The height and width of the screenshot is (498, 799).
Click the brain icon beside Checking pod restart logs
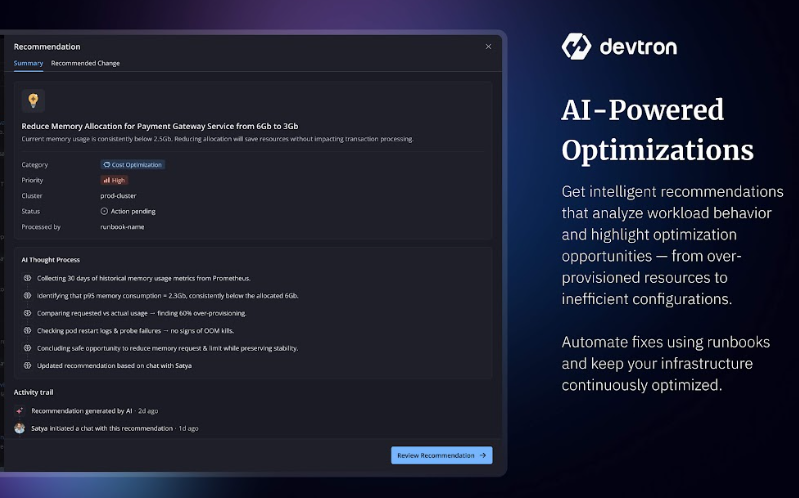coord(27,331)
